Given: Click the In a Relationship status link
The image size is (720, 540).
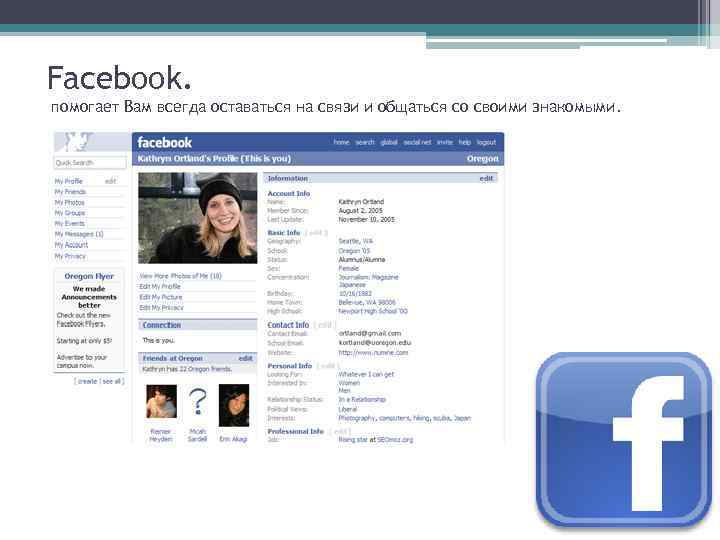Looking at the screenshot, I should [362, 399].
